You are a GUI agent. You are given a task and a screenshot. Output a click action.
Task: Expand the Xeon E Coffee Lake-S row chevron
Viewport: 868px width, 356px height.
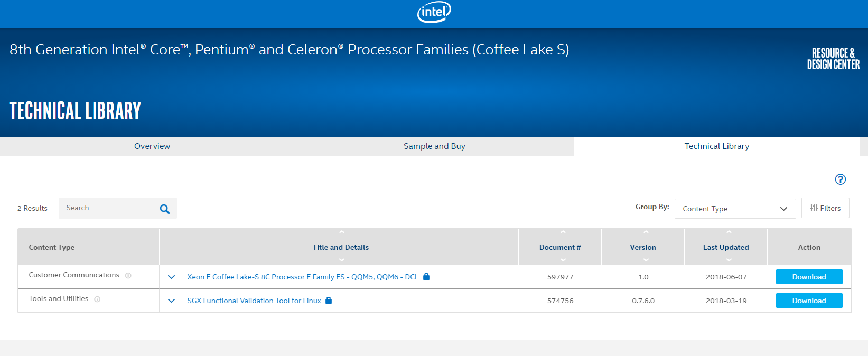point(171,277)
